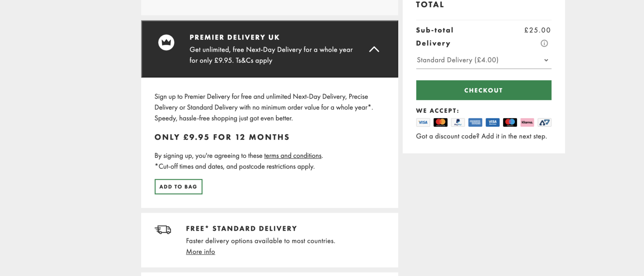Open the terms and conditions link
The height and width of the screenshot is (276, 644).
[x=293, y=156]
